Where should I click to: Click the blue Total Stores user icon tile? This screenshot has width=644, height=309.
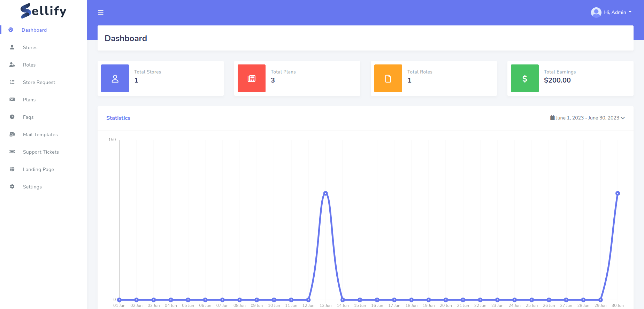(x=115, y=78)
